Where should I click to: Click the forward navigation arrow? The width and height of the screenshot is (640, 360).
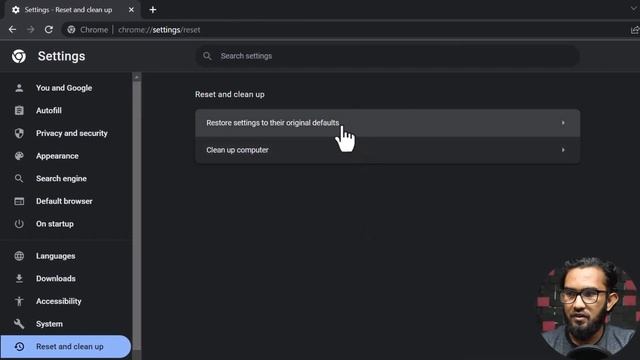pyautogui.click(x=31, y=29)
